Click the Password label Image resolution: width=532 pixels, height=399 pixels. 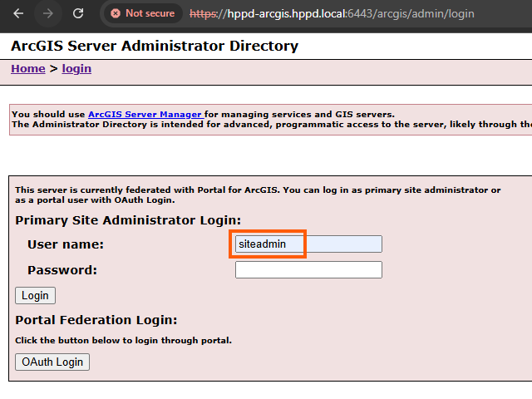(x=62, y=270)
